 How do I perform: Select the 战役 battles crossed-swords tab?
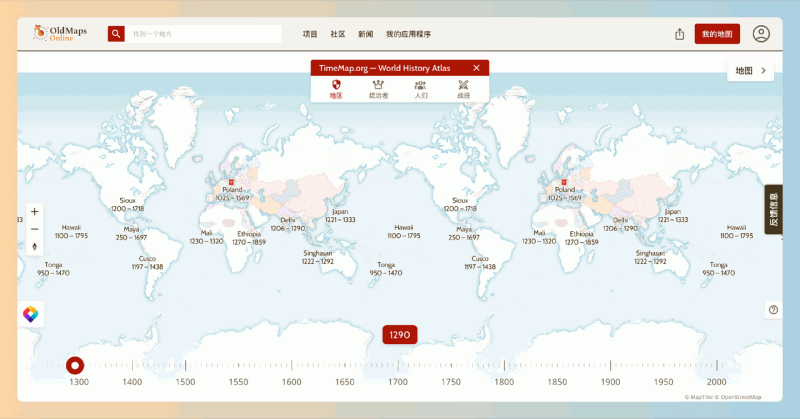click(x=463, y=89)
